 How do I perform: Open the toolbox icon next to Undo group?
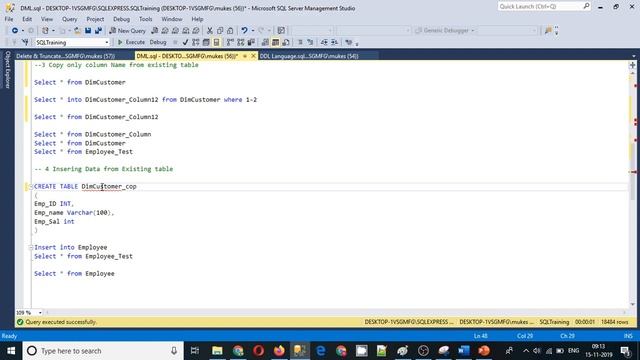(281, 31)
